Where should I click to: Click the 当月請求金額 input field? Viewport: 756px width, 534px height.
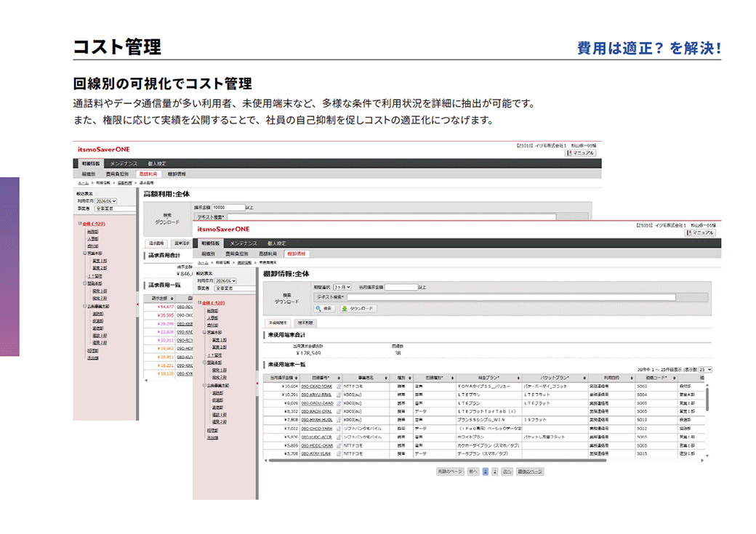click(401, 287)
